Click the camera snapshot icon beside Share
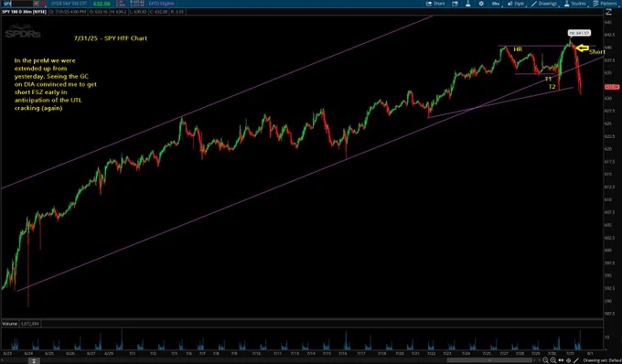This screenshot has height=364, width=622. pyautogui.click(x=455, y=4)
